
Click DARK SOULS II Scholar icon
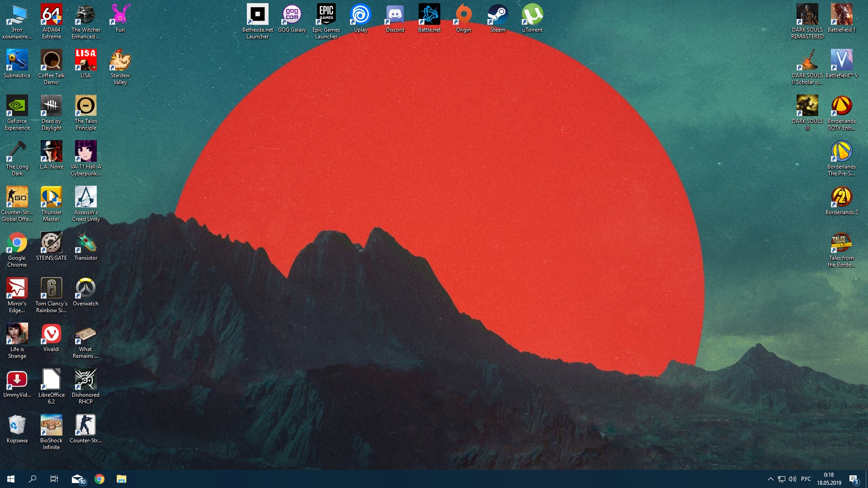click(x=807, y=67)
